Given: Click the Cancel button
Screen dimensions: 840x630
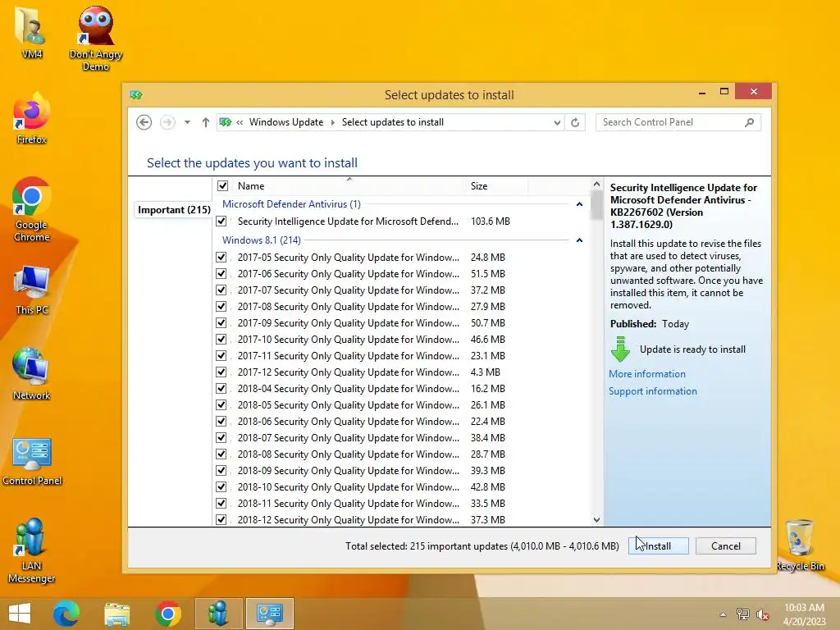Looking at the screenshot, I should [x=726, y=546].
